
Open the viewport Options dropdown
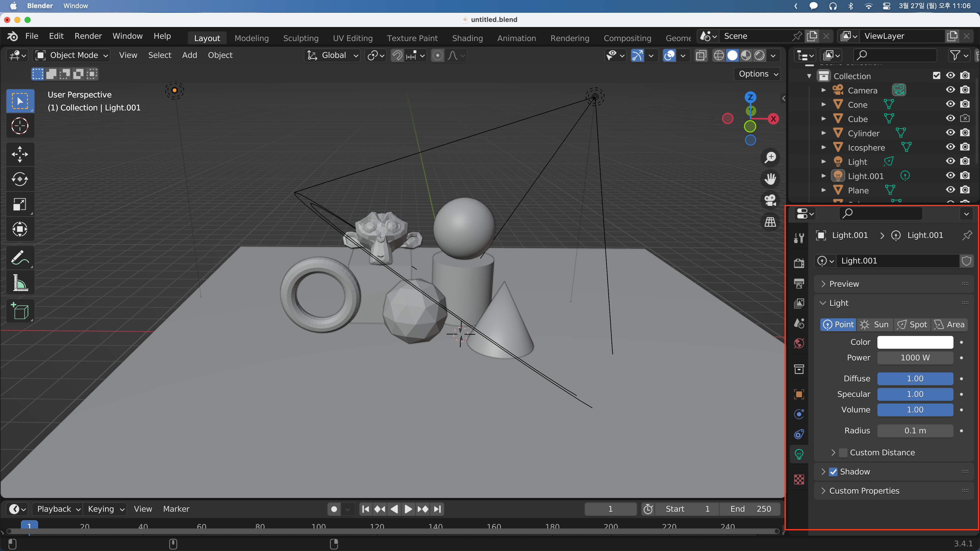pos(757,74)
